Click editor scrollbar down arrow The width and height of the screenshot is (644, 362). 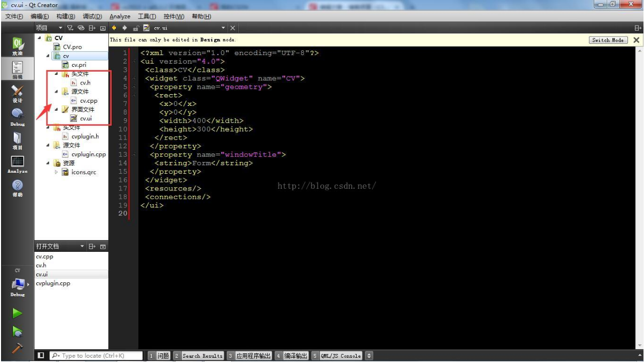(640, 345)
